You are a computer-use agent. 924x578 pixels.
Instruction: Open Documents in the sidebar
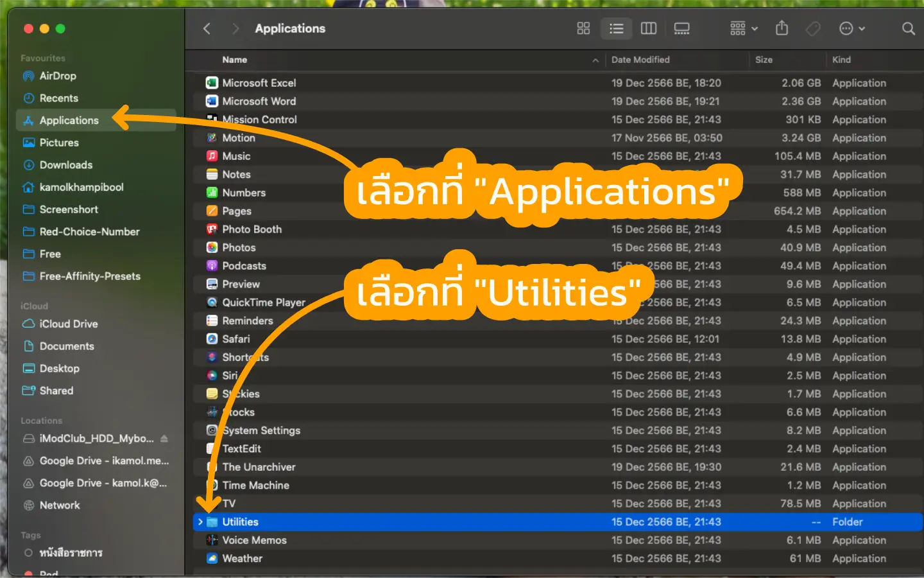[96, 346]
